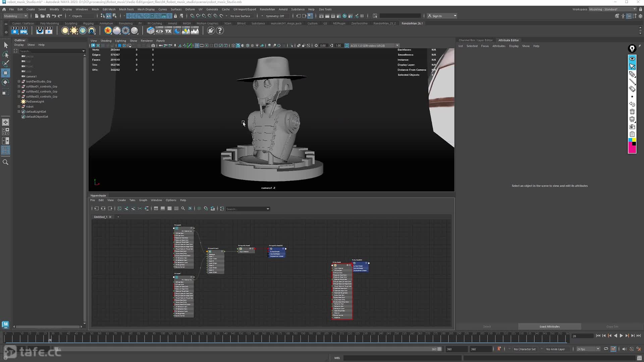
Task: Open the Sign In dropdown
Action: coord(442,16)
